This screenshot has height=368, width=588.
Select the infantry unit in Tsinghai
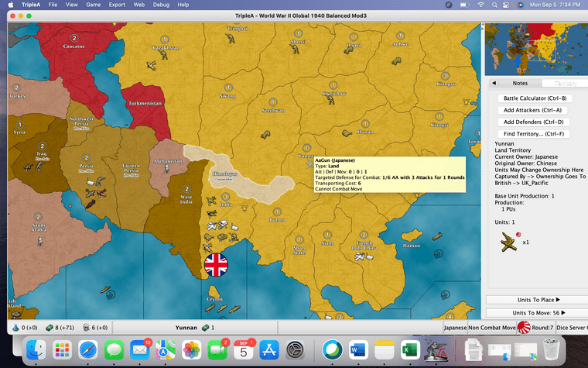(230, 38)
